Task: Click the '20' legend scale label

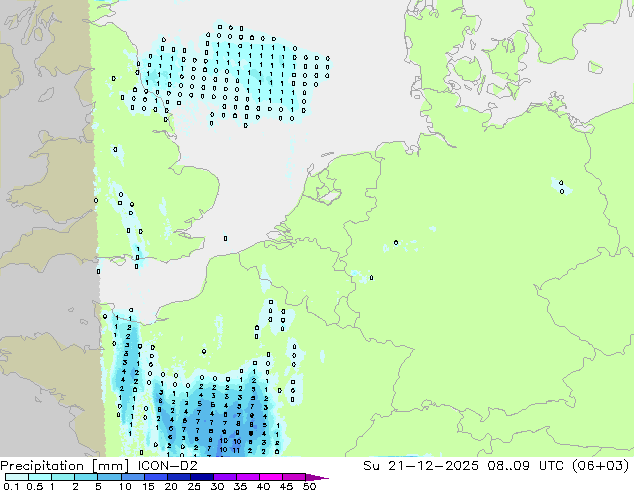Action: [171, 486]
